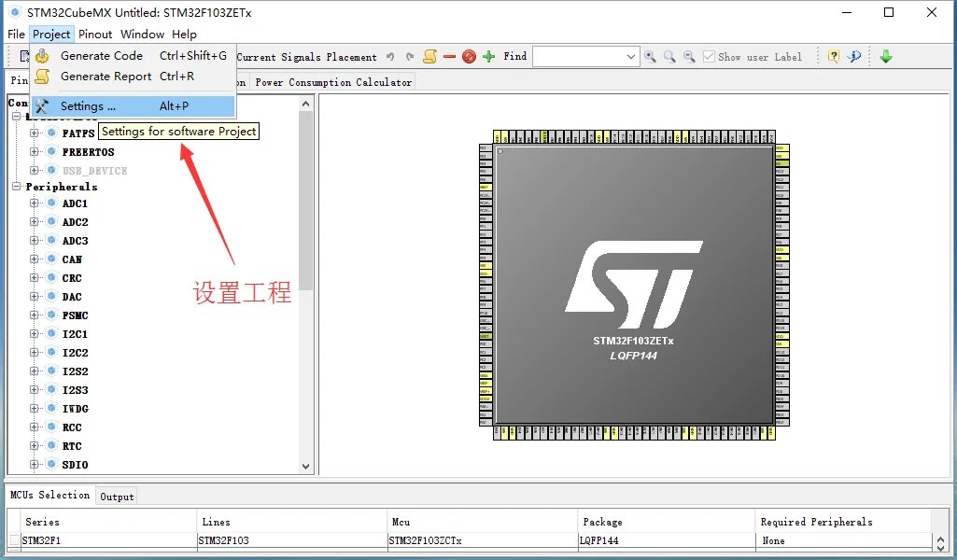The height and width of the screenshot is (560, 957).
Task: Expand the ADC3 peripheral node
Action: coord(35,241)
